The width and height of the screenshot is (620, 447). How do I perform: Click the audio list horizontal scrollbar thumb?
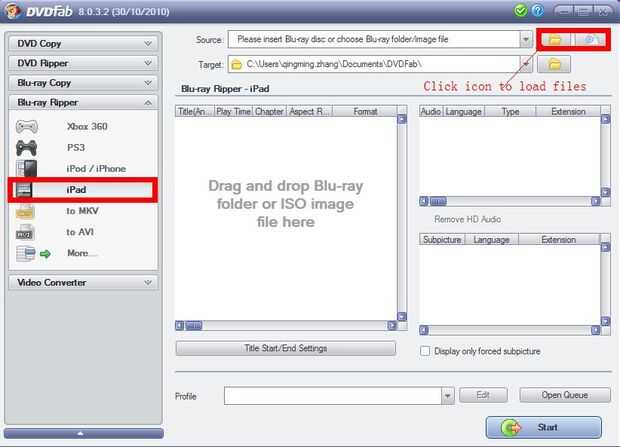click(x=438, y=201)
